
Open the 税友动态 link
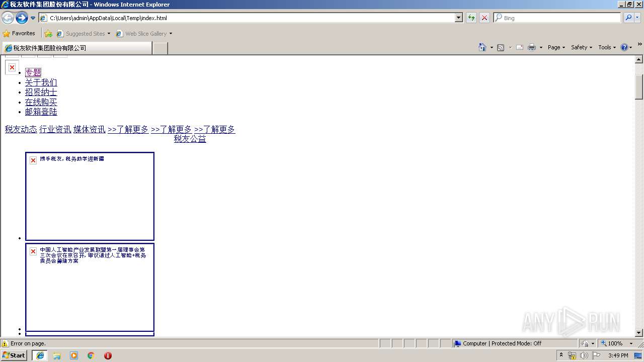tap(21, 129)
